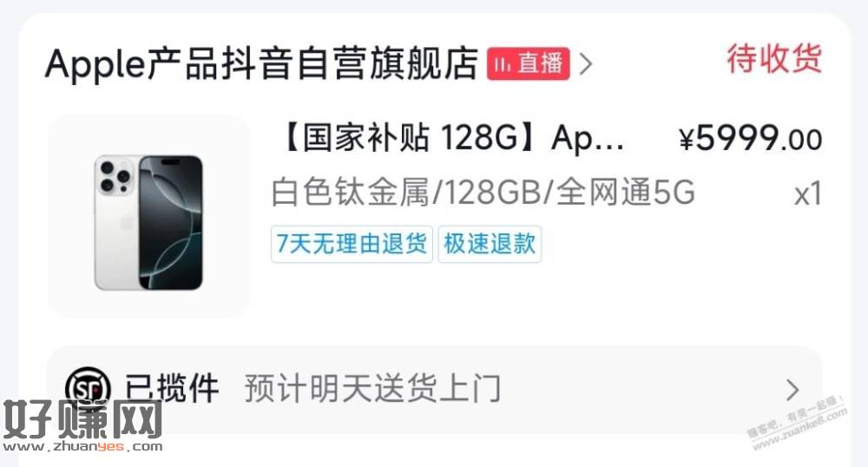Tap the red 直播 live badge
The image size is (868, 467).
[x=528, y=63]
